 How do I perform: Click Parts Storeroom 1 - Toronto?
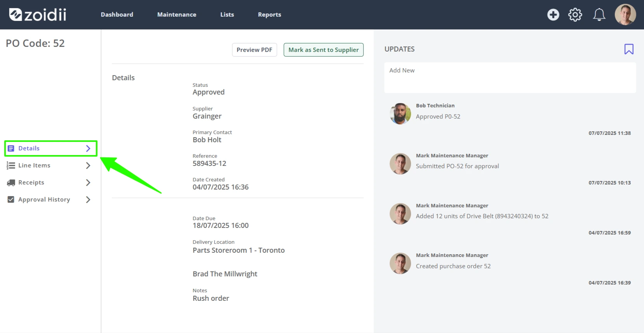point(239,250)
